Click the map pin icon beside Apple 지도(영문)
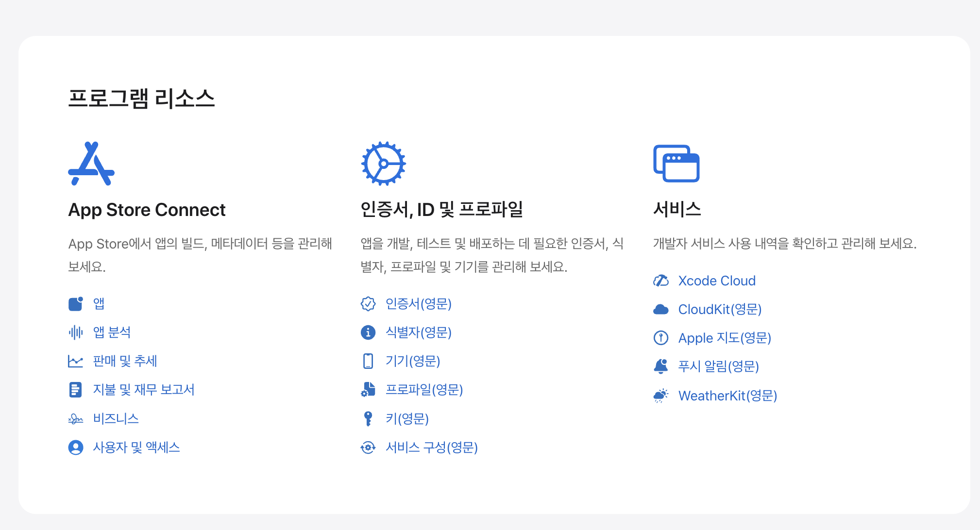This screenshot has height=530, width=980. [661, 338]
